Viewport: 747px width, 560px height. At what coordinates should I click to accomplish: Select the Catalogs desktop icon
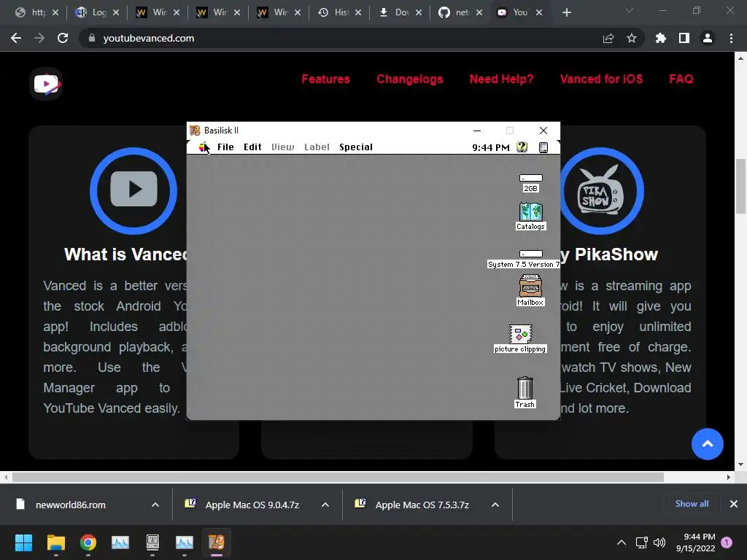(531, 216)
